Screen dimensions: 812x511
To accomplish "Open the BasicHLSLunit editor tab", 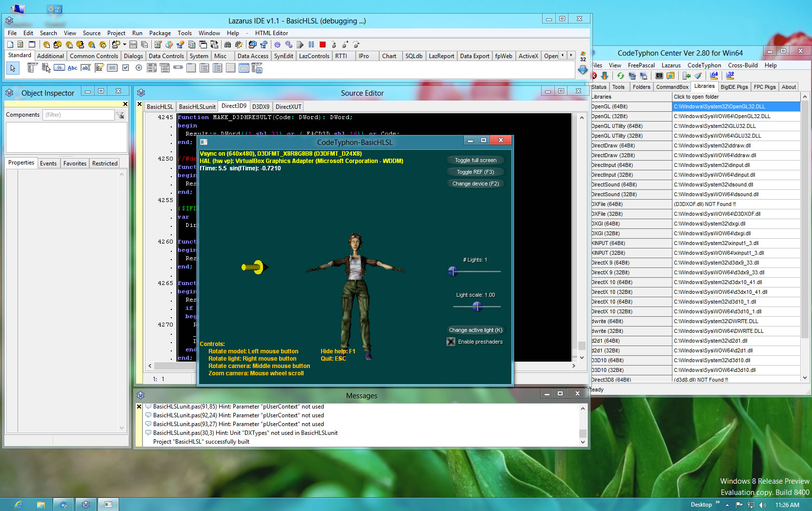I will pos(197,106).
